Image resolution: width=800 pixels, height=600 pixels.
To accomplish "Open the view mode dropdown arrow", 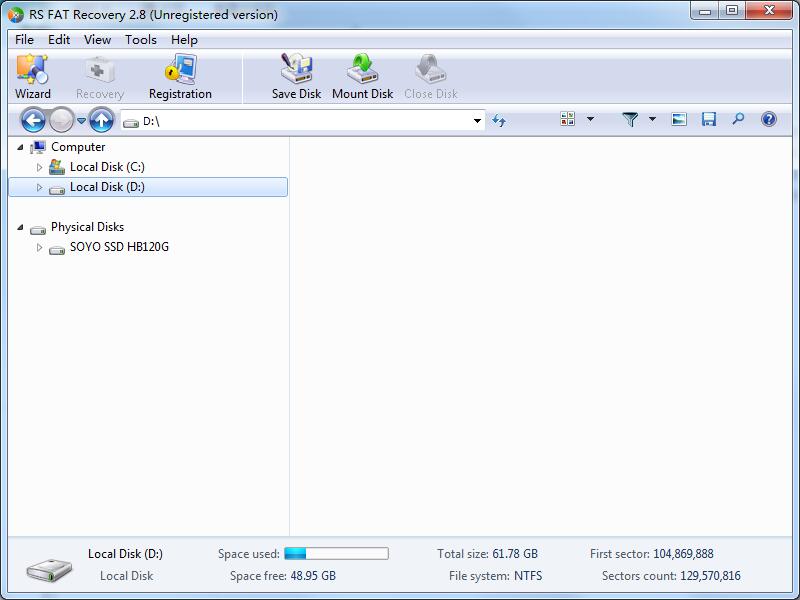I will pos(590,119).
